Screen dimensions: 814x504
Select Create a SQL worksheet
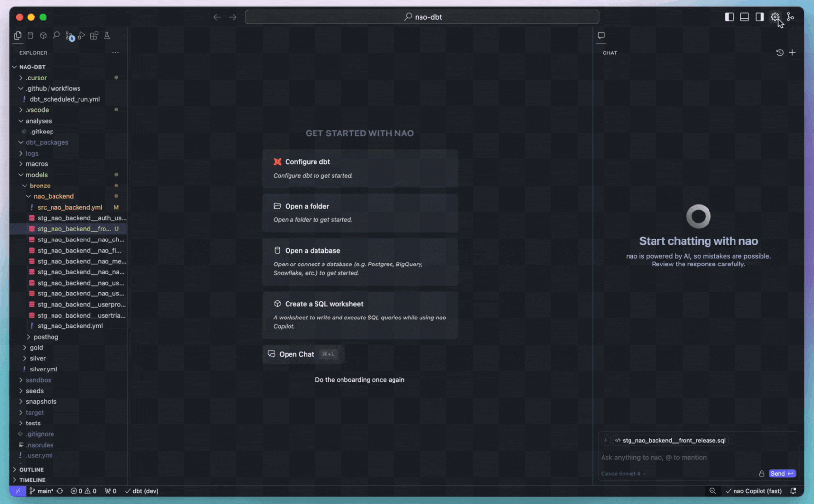[x=360, y=315]
